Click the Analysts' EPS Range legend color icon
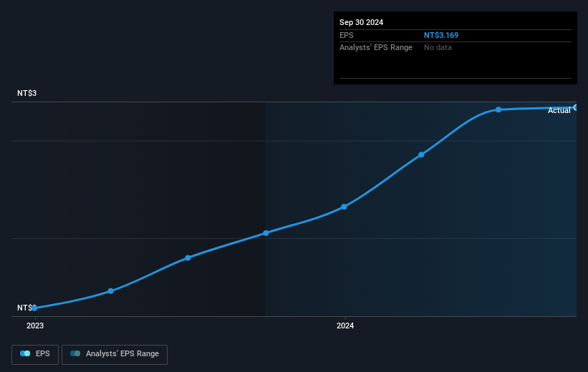Image resolution: width=588 pixels, height=372 pixels. pyautogui.click(x=75, y=353)
